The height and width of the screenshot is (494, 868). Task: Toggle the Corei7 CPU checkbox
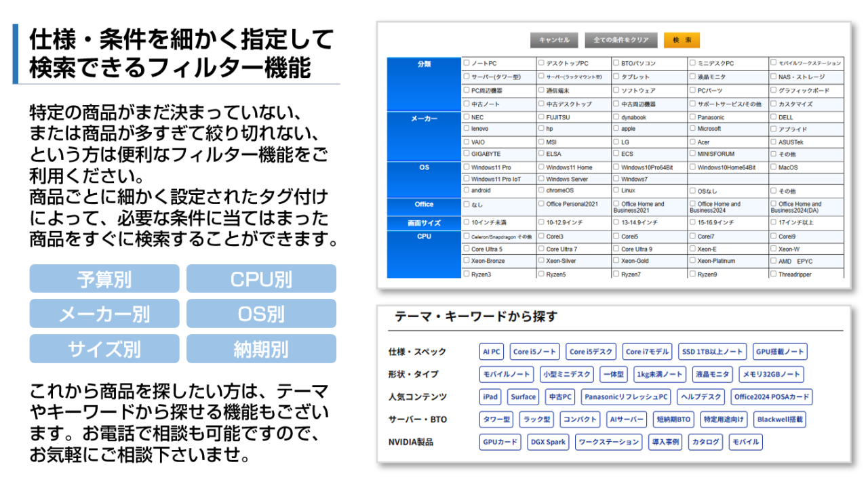click(x=693, y=236)
